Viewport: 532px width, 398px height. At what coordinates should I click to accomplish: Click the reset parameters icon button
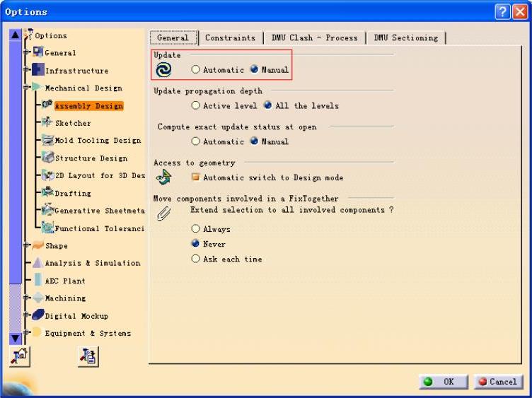tap(20, 356)
